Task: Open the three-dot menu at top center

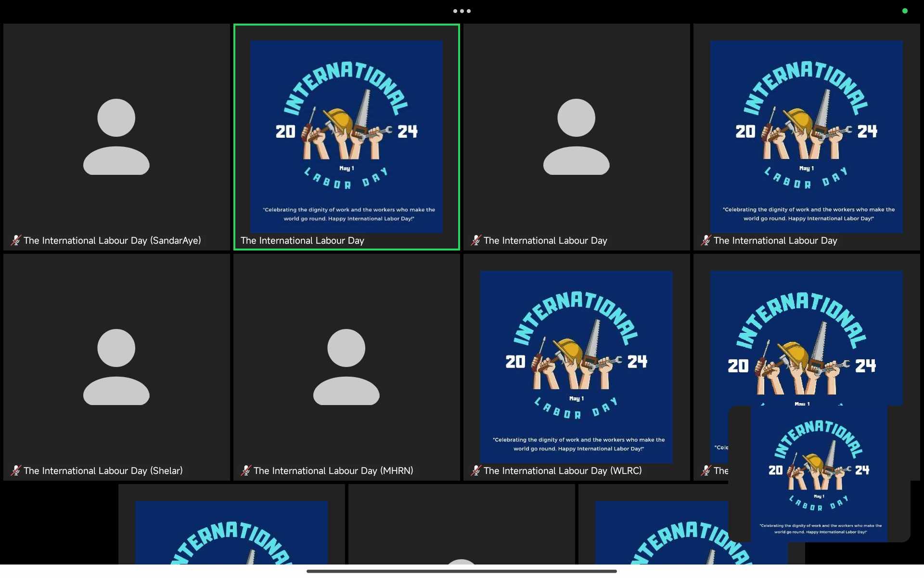Action: tap(462, 11)
